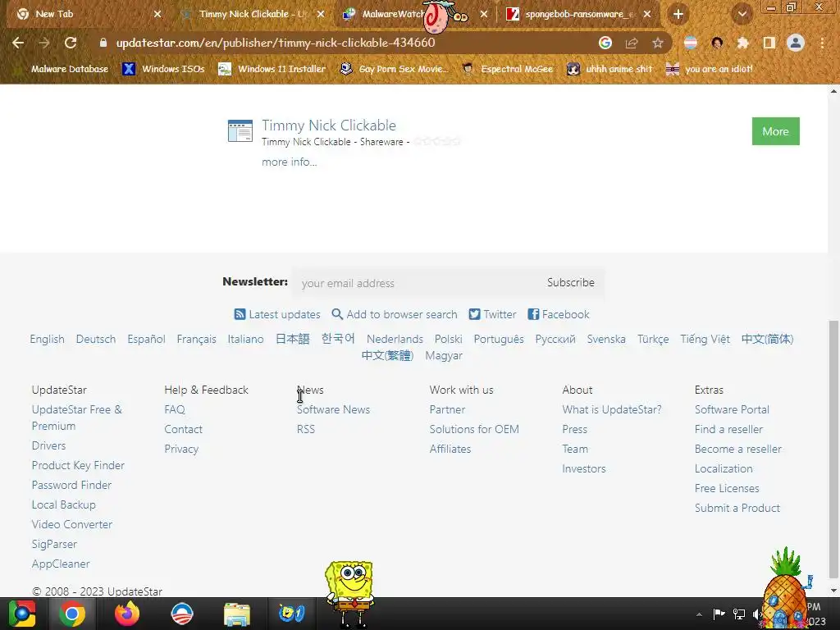
Task: Open Google icon in address bar
Action: point(605,43)
